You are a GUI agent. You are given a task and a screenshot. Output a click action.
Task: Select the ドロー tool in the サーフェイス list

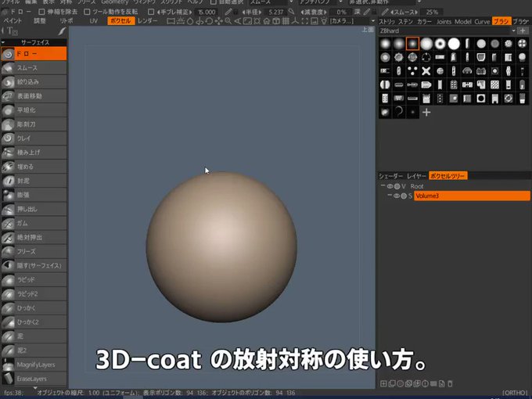(x=34, y=54)
